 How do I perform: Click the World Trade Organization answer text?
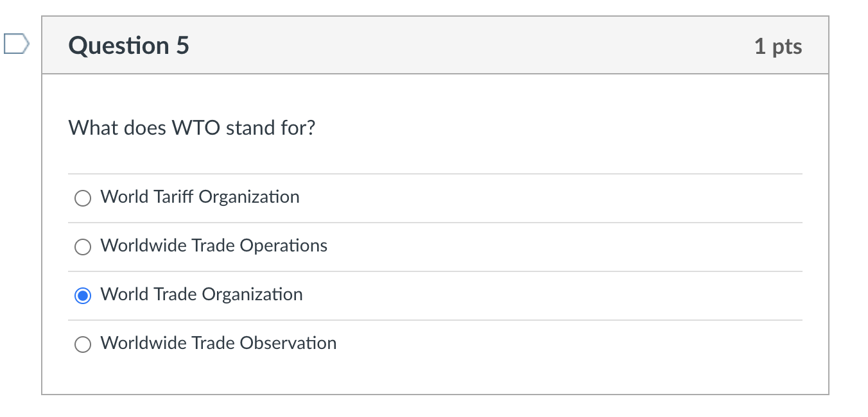tap(202, 294)
